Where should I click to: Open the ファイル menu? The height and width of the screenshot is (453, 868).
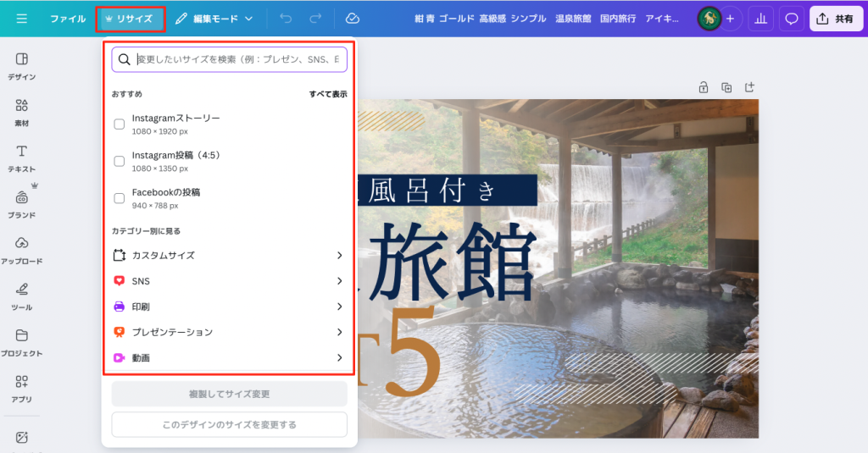tap(68, 19)
